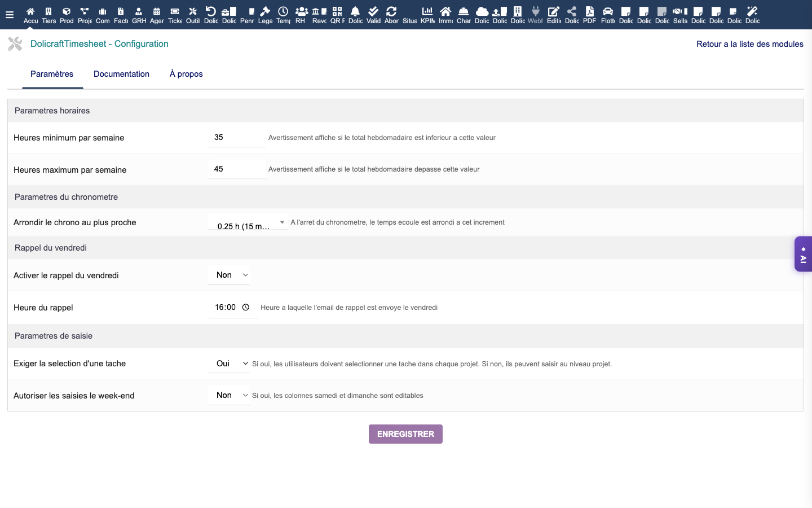
Task: Open the Immobilier house icon
Action: 445,11
